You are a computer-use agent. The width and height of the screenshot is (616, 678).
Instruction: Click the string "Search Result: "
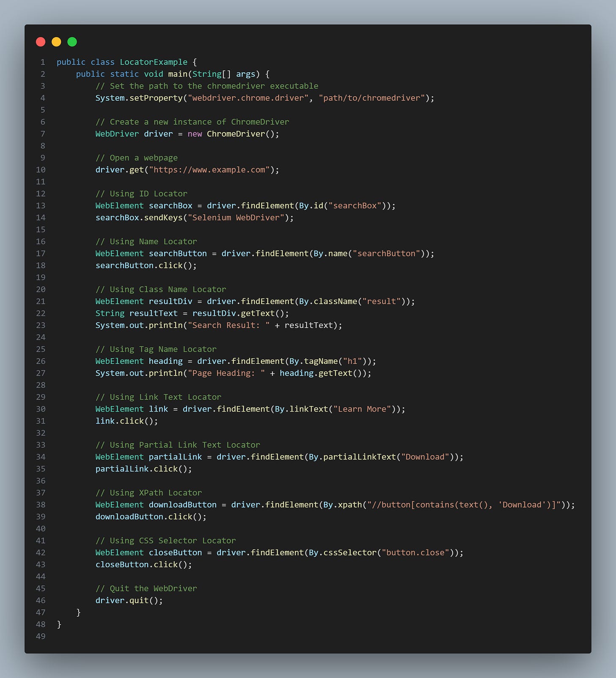point(229,325)
